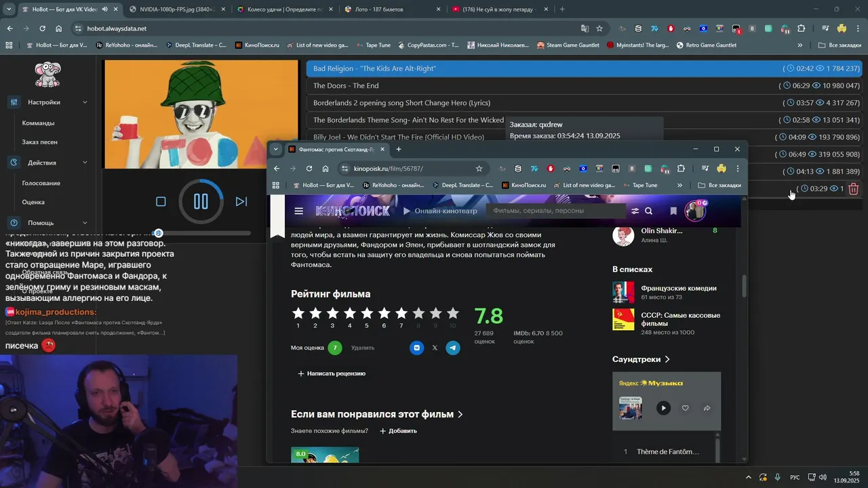This screenshot has width=868, height=488.
Task: Focus the Фильмы, сериалы, персоны search field
Action: 556,211
